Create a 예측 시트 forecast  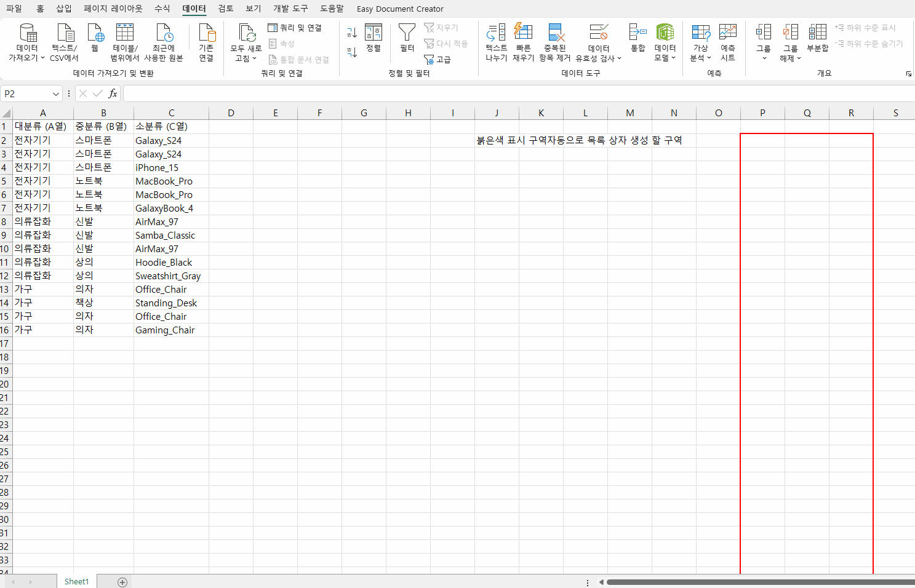[728, 42]
